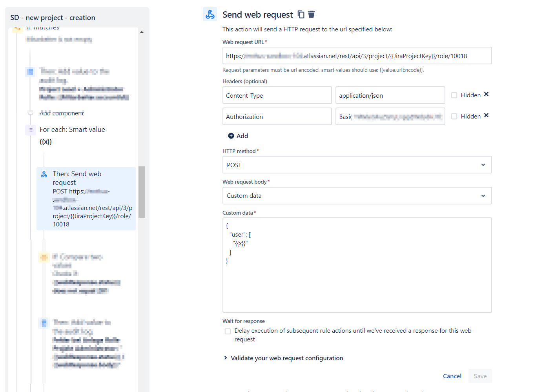The width and height of the screenshot is (534, 392).
Task: Open the HTTP method POST dropdown
Action: [x=357, y=165]
